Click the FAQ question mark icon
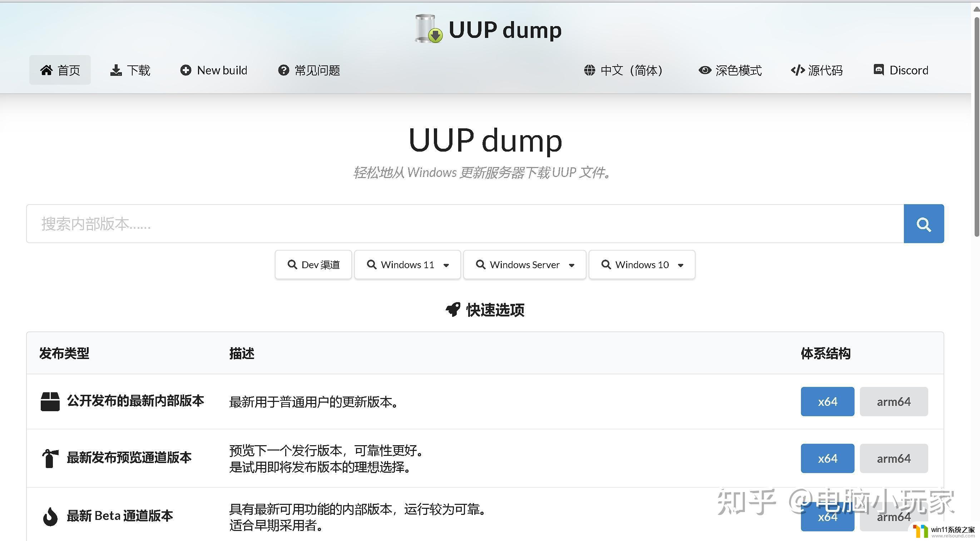Screen dimensions: 980x541 point(284,70)
